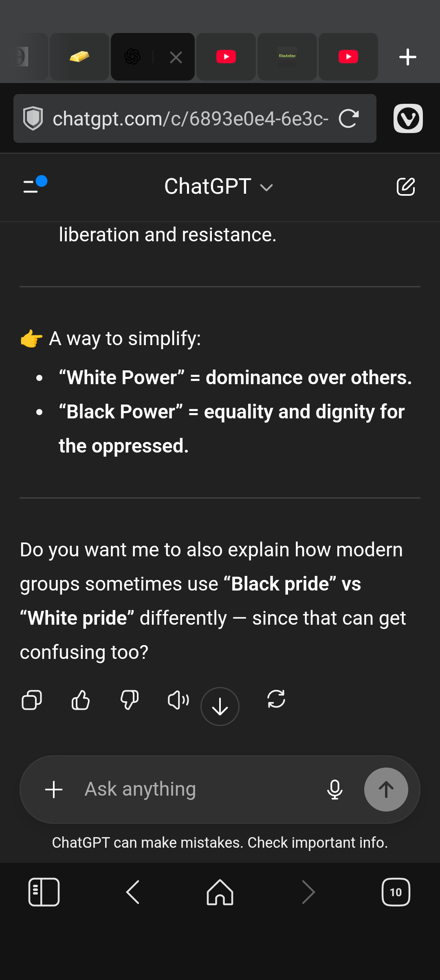Toggle the browser side panel
The width and height of the screenshot is (440, 980).
point(44,892)
